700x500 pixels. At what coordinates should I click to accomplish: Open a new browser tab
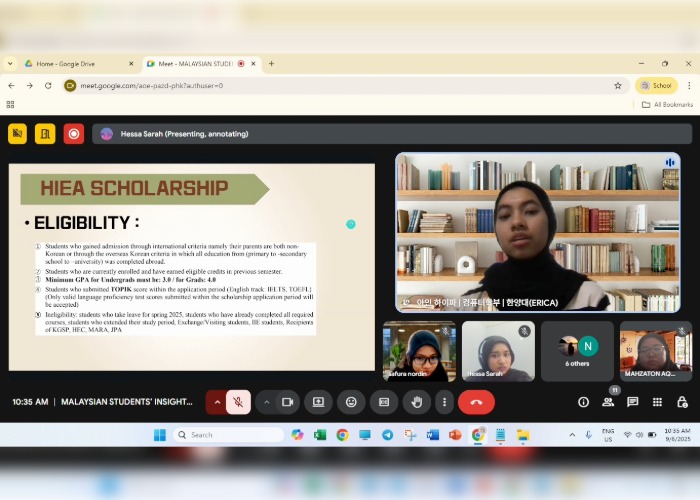(271, 63)
